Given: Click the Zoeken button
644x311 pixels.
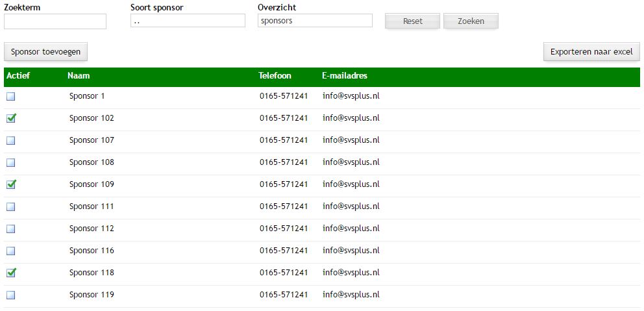Looking at the screenshot, I should (x=471, y=21).
